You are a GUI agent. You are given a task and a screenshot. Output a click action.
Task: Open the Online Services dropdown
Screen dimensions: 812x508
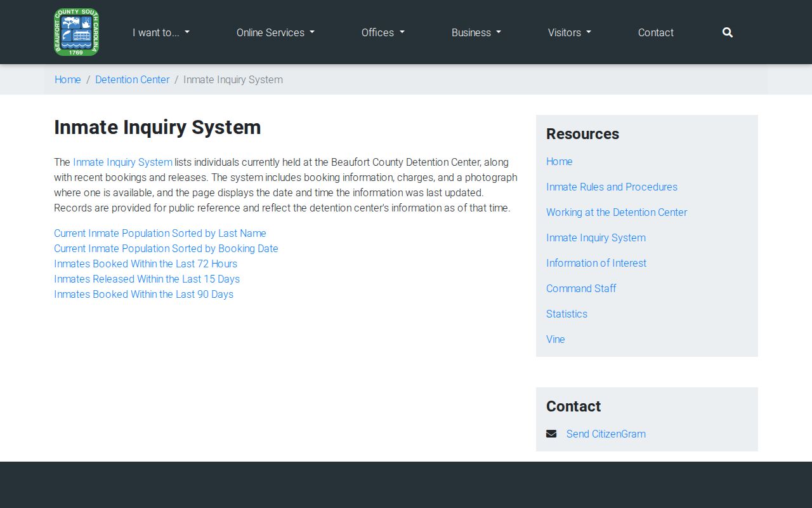click(275, 32)
